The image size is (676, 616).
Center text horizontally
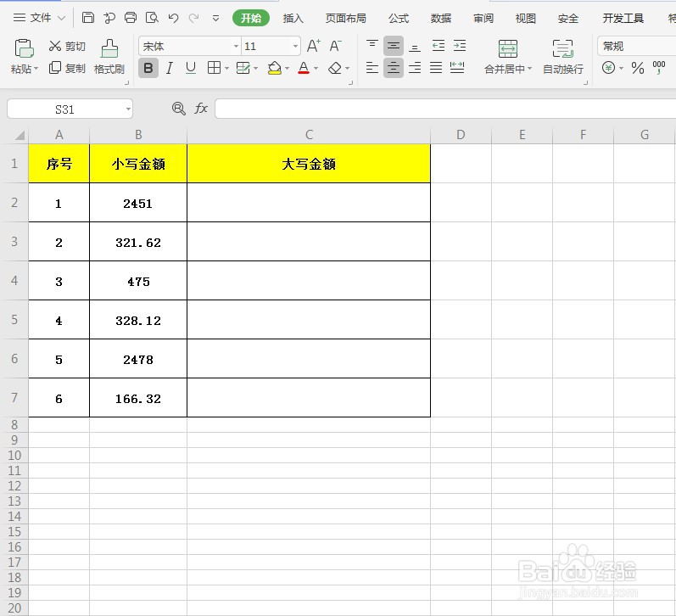[x=394, y=68]
